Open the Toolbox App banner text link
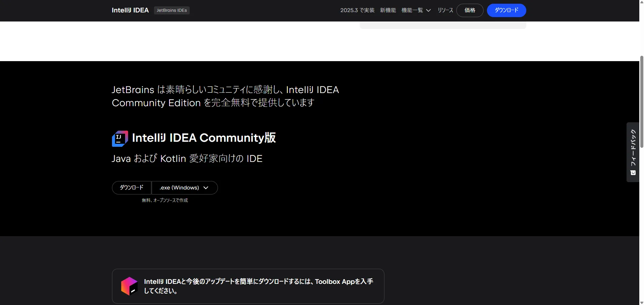The width and height of the screenshot is (644, 305). [x=258, y=286]
